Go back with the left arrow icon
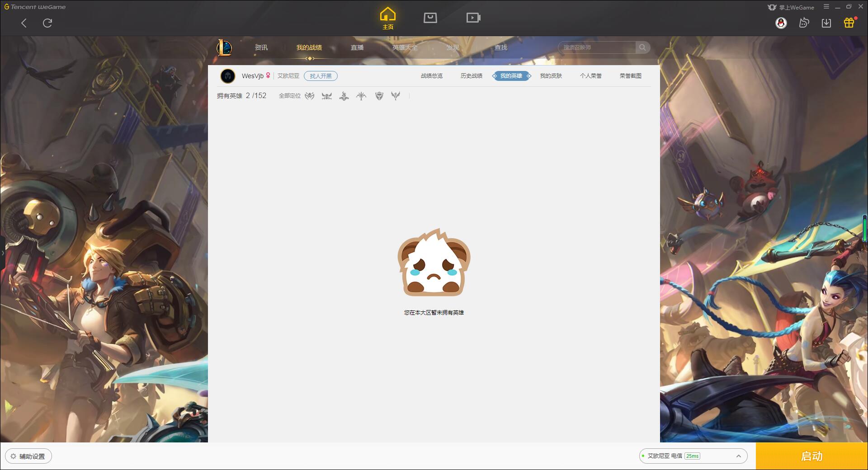This screenshot has height=470, width=868. coord(24,23)
